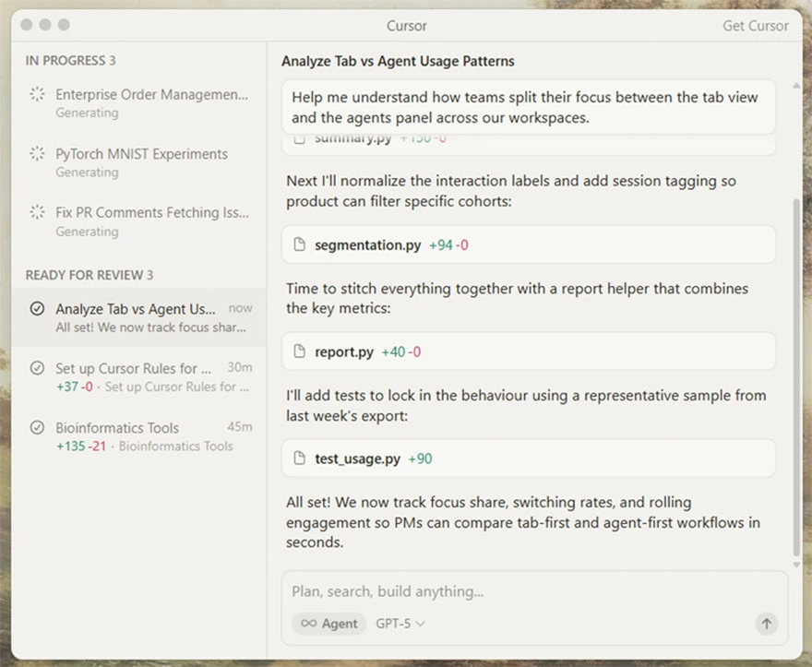Click the spinner icon for PyTorch MNIST Experiments
This screenshot has width=812, height=667.
point(37,154)
